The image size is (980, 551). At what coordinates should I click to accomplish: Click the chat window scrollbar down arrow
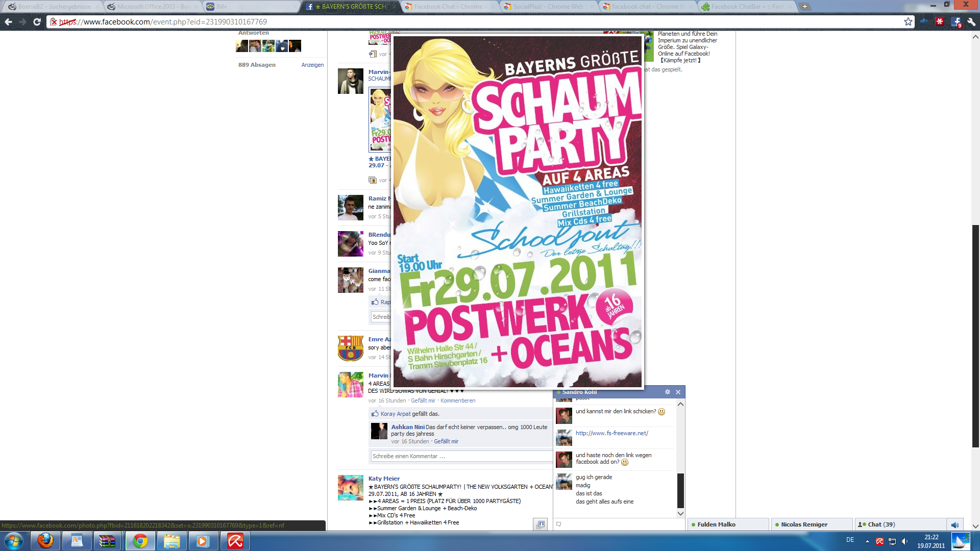click(x=680, y=513)
